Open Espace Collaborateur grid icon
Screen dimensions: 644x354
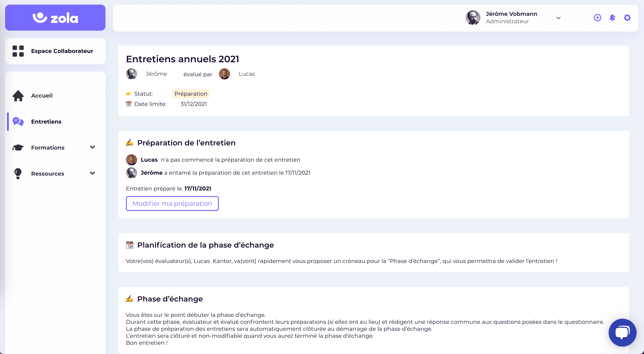coord(18,51)
